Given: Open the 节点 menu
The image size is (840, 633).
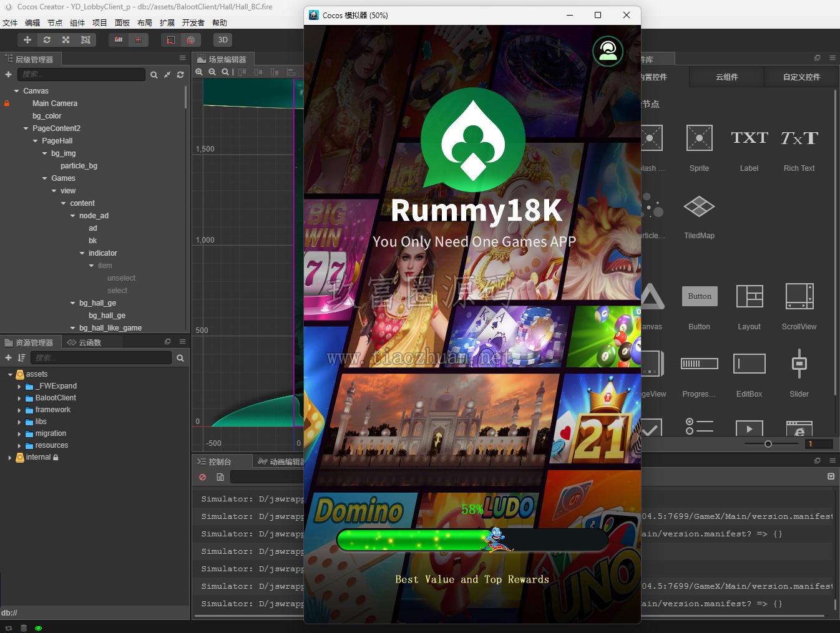Looking at the screenshot, I should (x=55, y=22).
